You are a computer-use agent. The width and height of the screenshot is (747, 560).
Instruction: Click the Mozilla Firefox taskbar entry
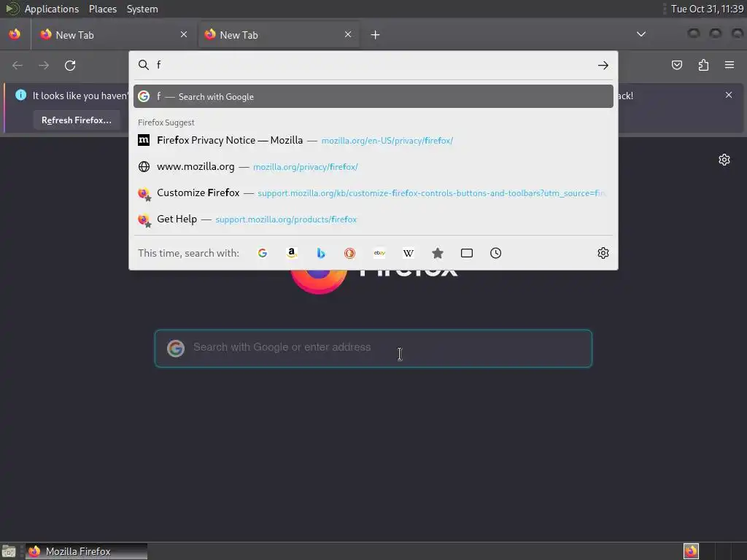86,551
